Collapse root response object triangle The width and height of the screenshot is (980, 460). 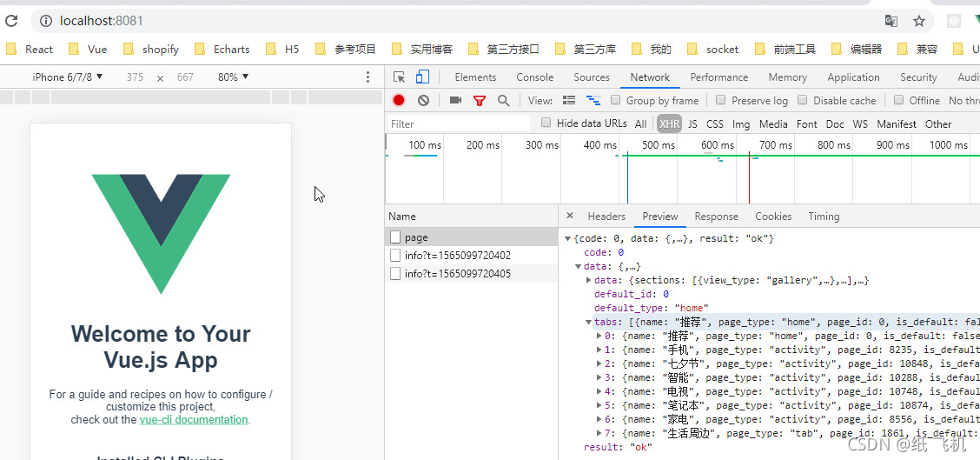[x=567, y=238]
